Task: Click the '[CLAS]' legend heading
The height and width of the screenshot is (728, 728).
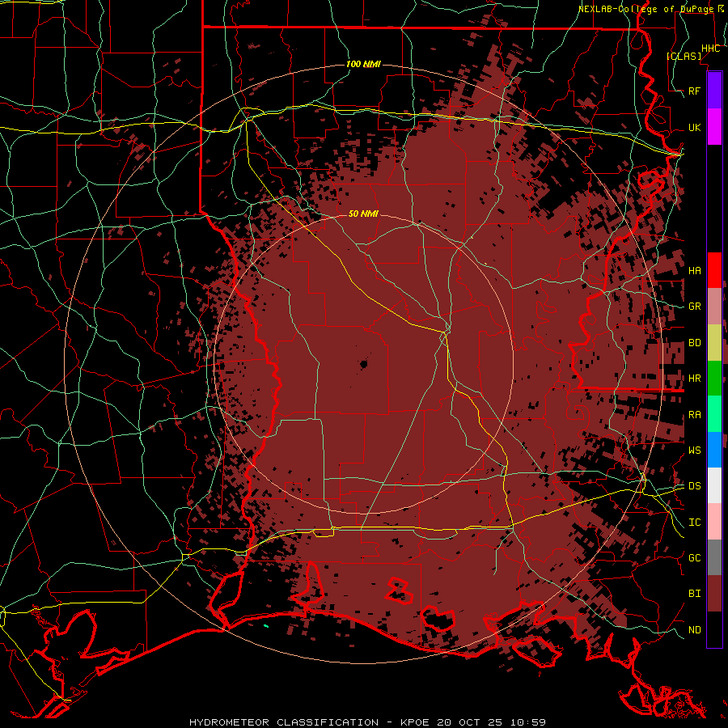Action: [684, 56]
